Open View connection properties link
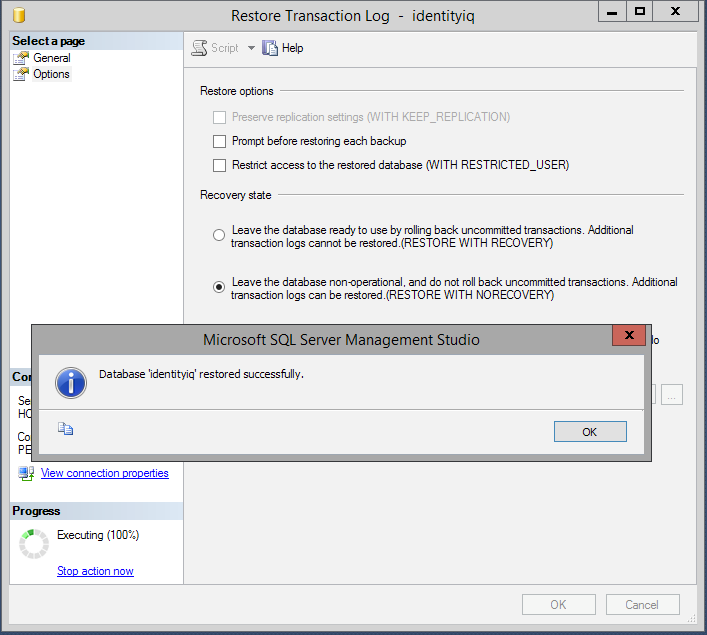Image resolution: width=707 pixels, height=635 pixels. point(105,473)
